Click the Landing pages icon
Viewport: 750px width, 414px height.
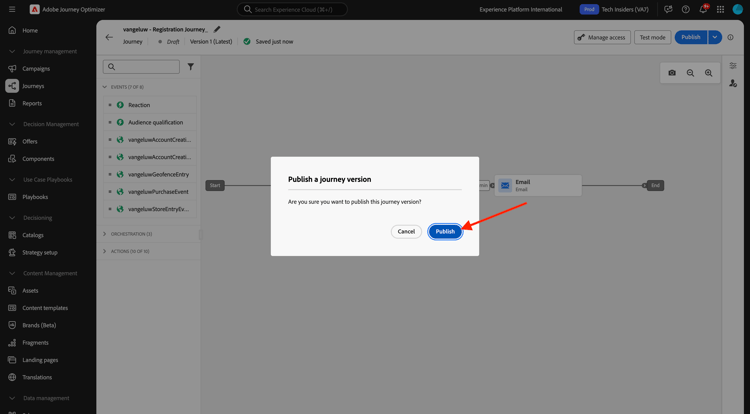click(12, 360)
